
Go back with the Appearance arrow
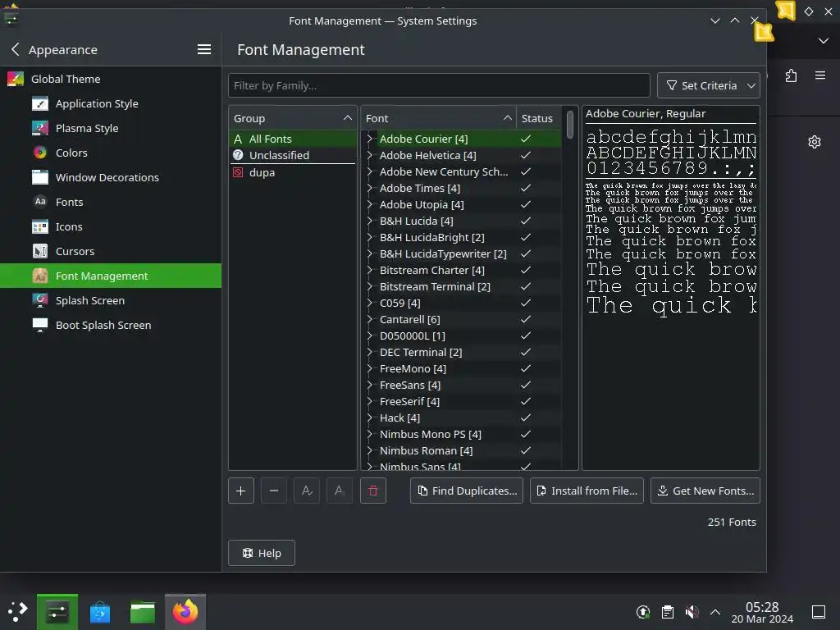[15, 50]
